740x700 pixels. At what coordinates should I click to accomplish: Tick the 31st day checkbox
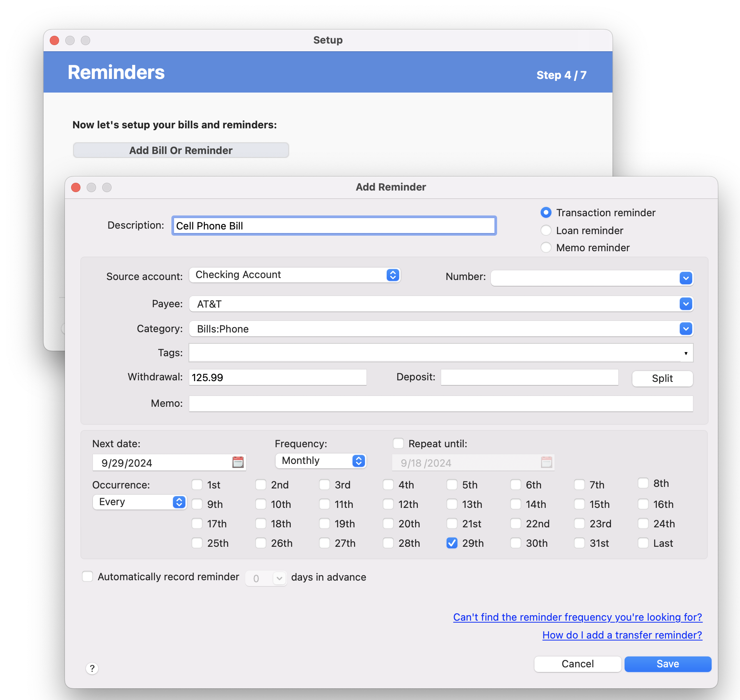pyautogui.click(x=579, y=543)
